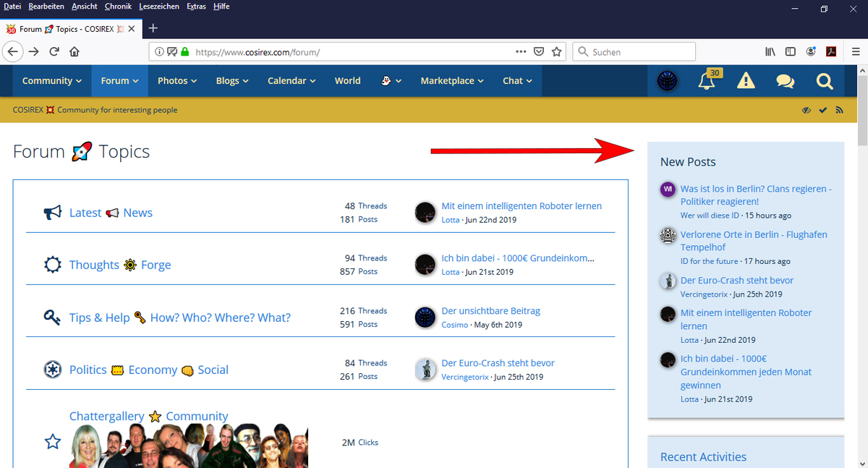Open the World navigation item
868x468 pixels.
click(x=347, y=81)
